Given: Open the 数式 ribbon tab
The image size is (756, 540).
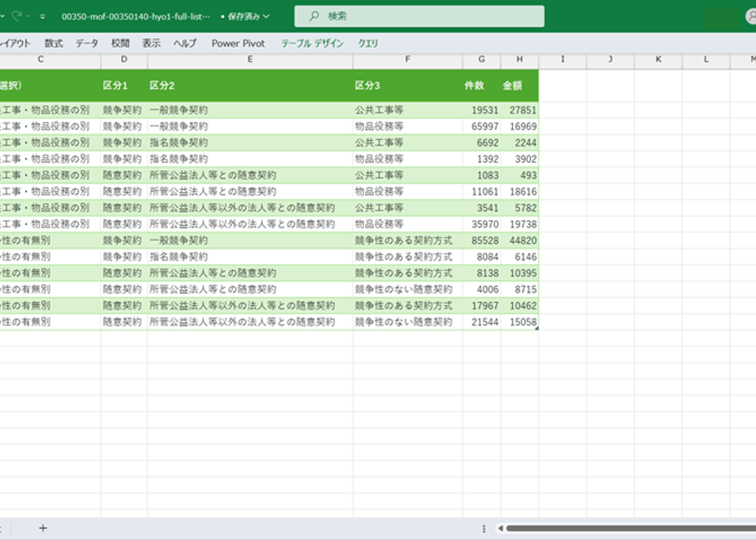Looking at the screenshot, I should (x=53, y=43).
